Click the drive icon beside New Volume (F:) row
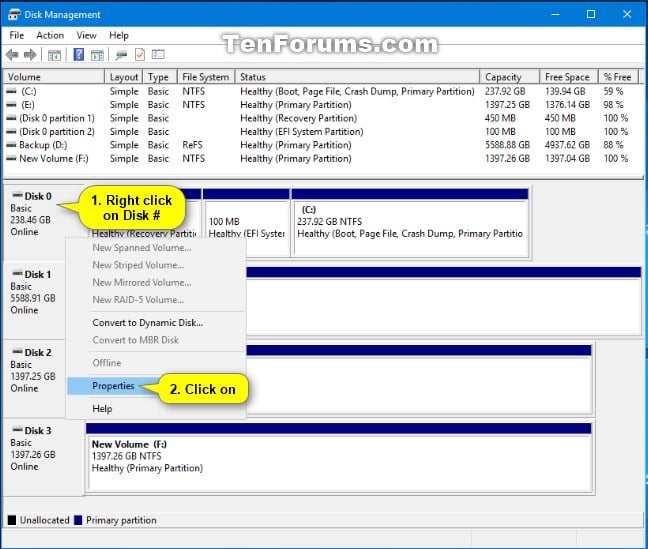 [12, 158]
